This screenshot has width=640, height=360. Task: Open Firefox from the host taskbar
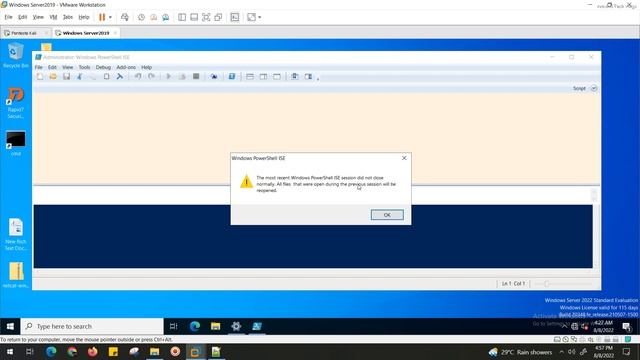pos(93,351)
